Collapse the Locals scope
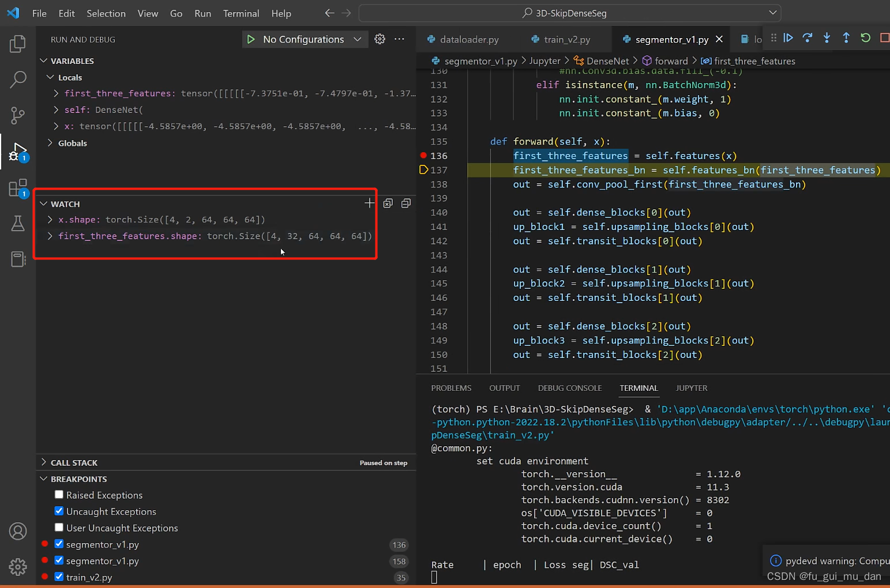Screen dimensions: 890x588 (50, 77)
